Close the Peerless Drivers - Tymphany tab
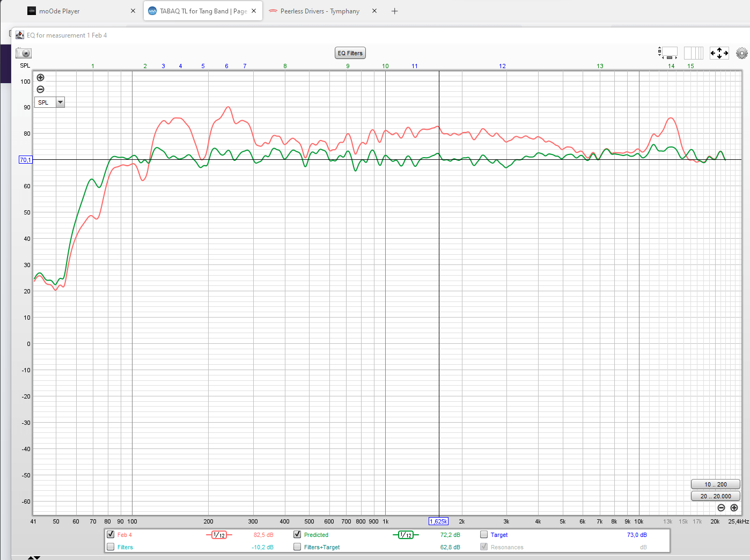The height and width of the screenshot is (560, 750). (374, 11)
